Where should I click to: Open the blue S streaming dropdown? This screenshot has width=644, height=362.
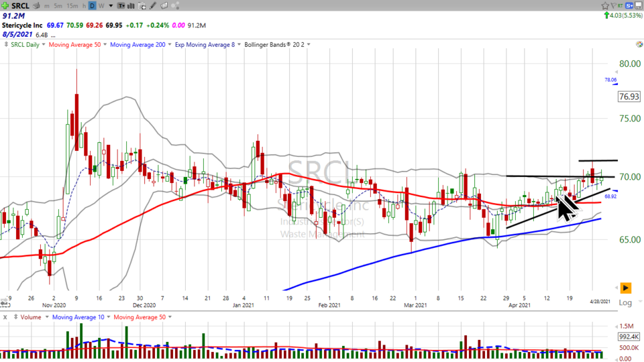tap(630, 5)
